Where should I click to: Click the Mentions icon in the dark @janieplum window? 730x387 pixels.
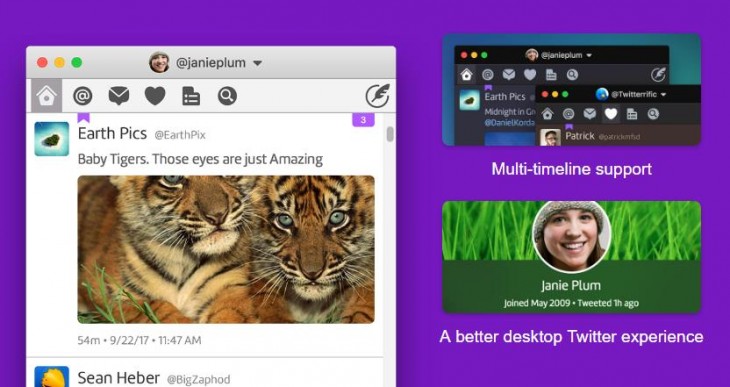point(487,75)
